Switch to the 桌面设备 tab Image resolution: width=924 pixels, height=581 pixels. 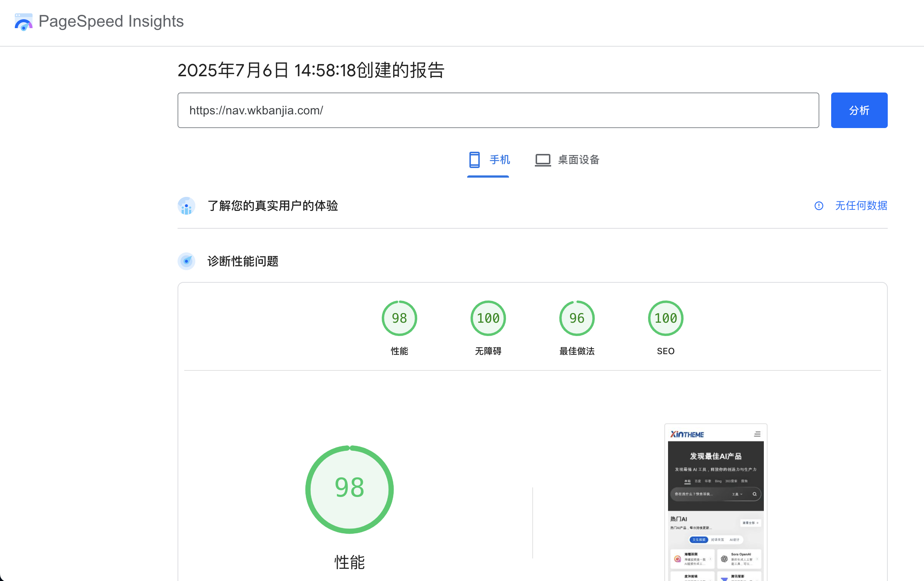(567, 160)
